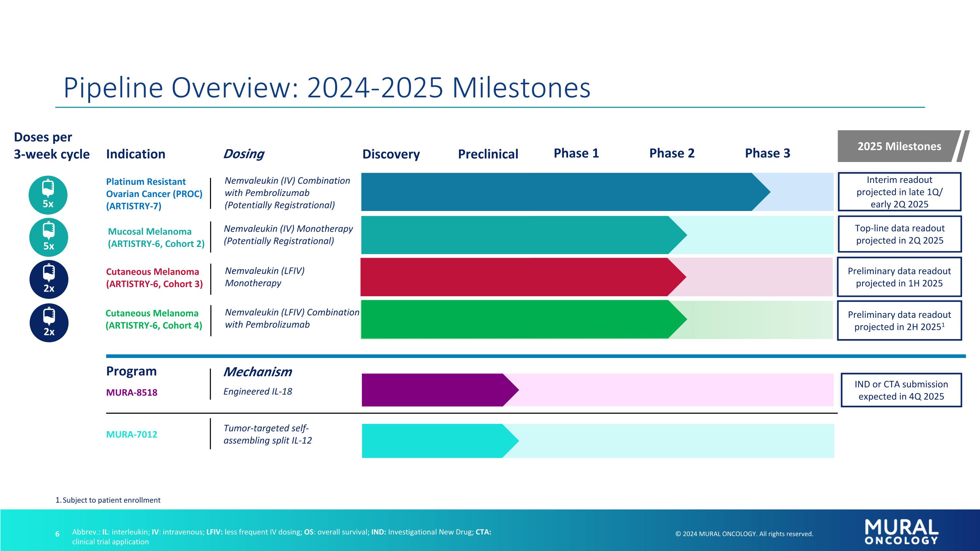Click the purple MURA-8518 progress arrow
This screenshot has height=551, width=980.
[440, 390]
